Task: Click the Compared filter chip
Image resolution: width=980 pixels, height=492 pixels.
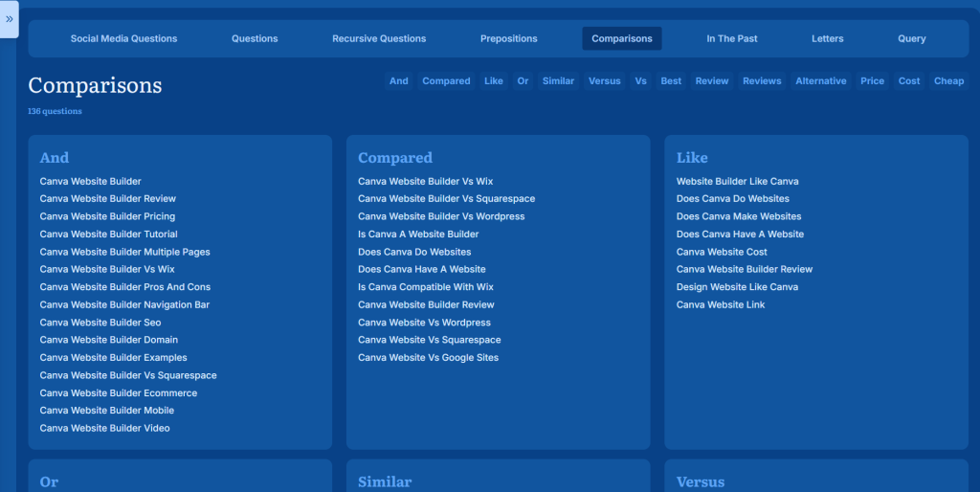Action: [x=446, y=81]
